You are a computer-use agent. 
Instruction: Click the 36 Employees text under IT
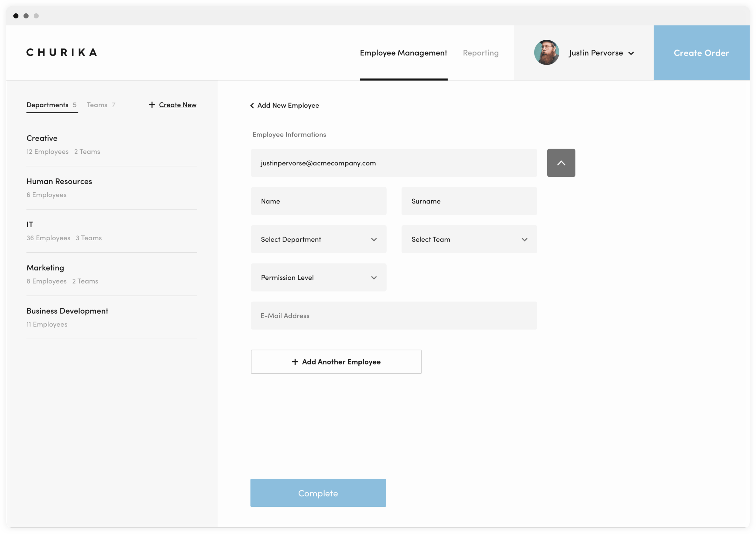coord(48,238)
